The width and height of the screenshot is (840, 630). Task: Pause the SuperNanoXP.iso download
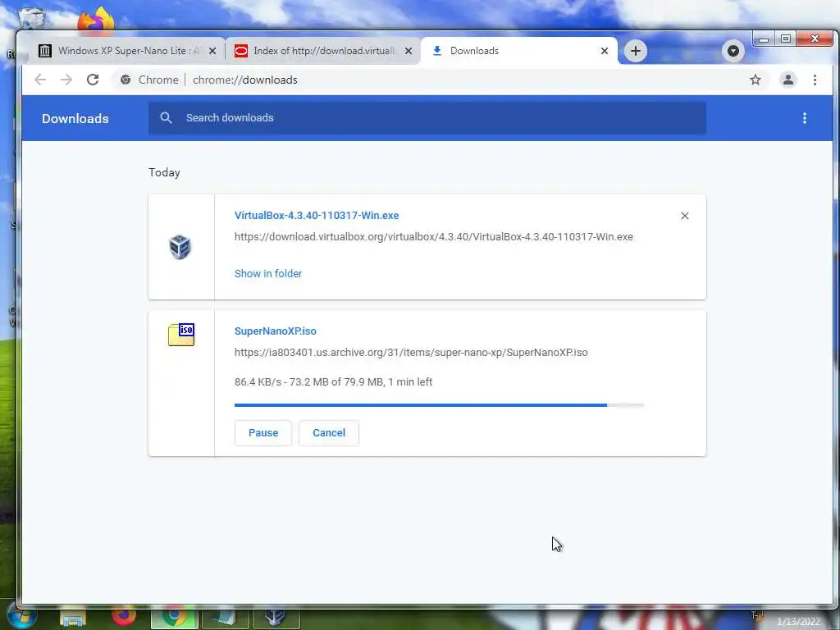263,433
